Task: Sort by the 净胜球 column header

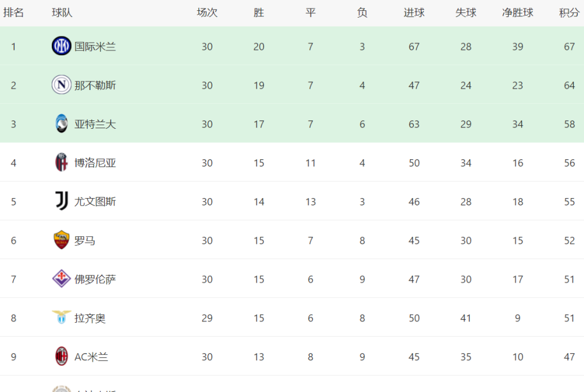Action: click(517, 13)
